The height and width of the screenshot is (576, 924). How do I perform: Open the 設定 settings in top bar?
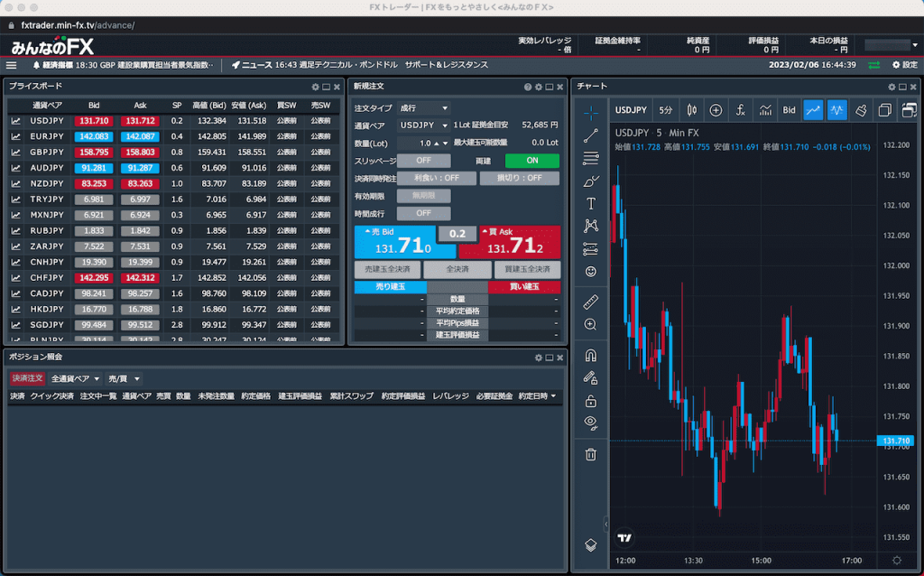pos(905,65)
